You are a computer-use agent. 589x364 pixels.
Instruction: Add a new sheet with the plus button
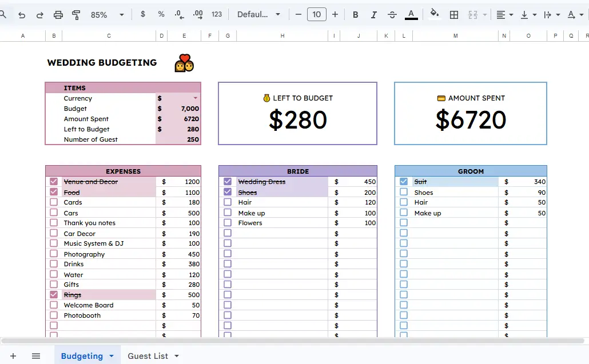point(13,355)
